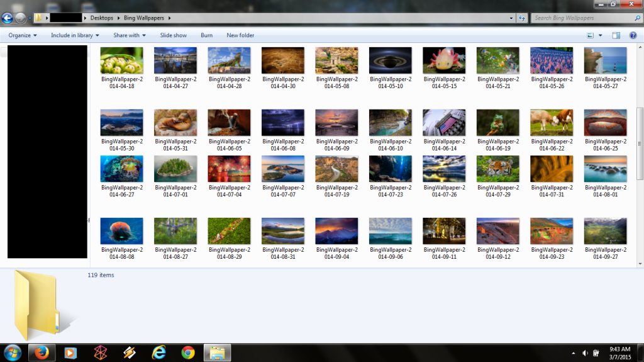Select BingWallpaper-2014-09-04 thumbnail
The image size is (644, 362).
337,231
